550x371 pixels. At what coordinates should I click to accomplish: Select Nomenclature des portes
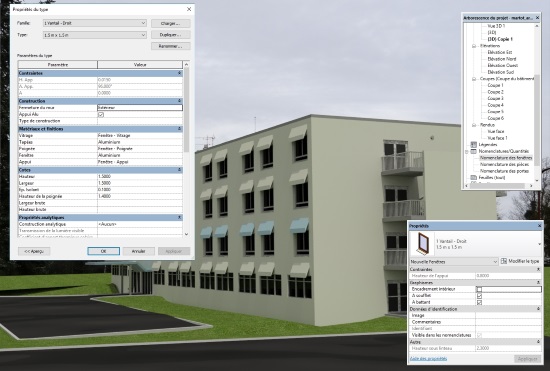pos(504,171)
